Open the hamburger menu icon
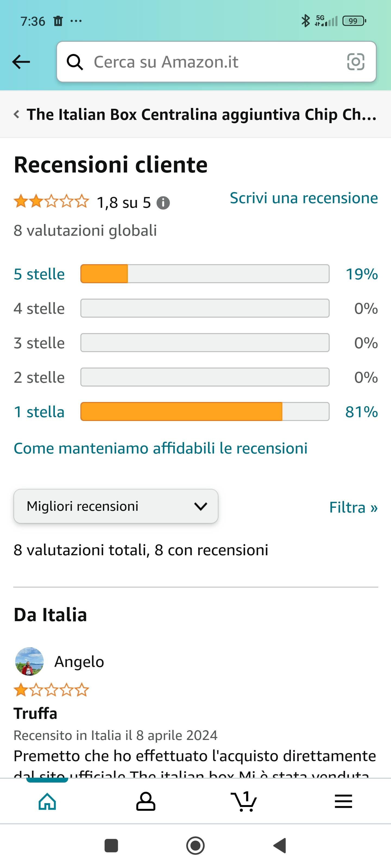The image size is (391, 868). click(x=343, y=801)
